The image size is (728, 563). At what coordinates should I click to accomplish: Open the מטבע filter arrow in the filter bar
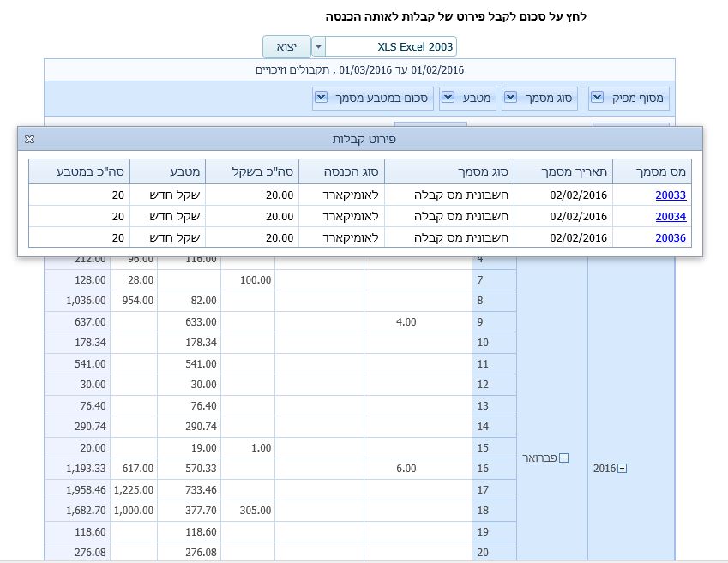point(448,98)
